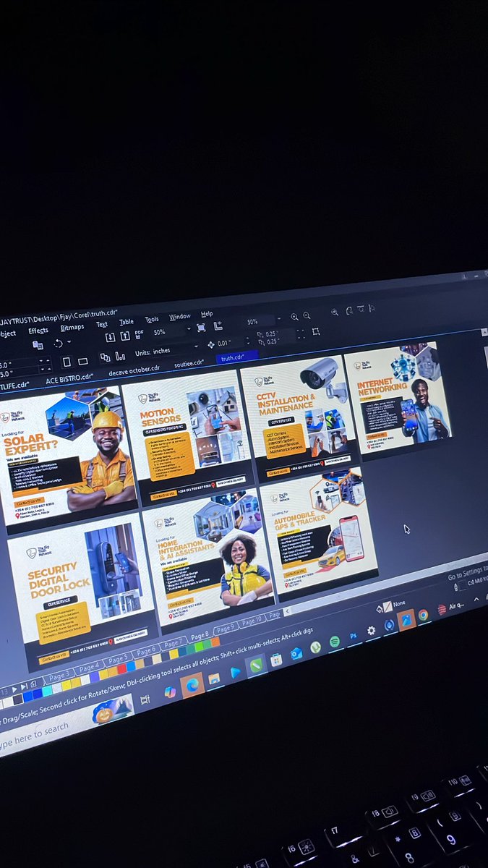Open the Bitmaps menu
488x868 pixels.
click(72, 328)
